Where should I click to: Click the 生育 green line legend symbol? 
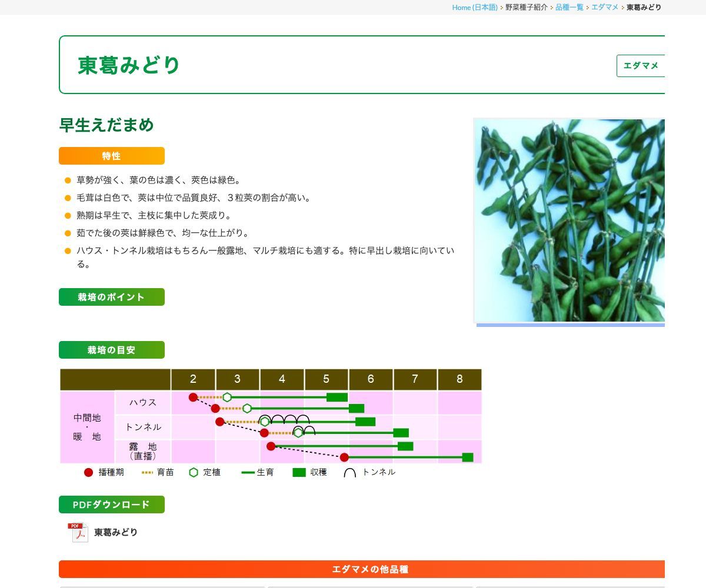click(247, 472)
